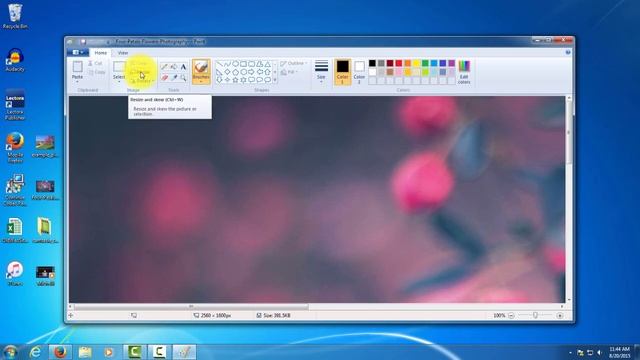Click the zoom in plus button
Screen dimensions: 640x360
pyautogui.click(x=560, y=316)
